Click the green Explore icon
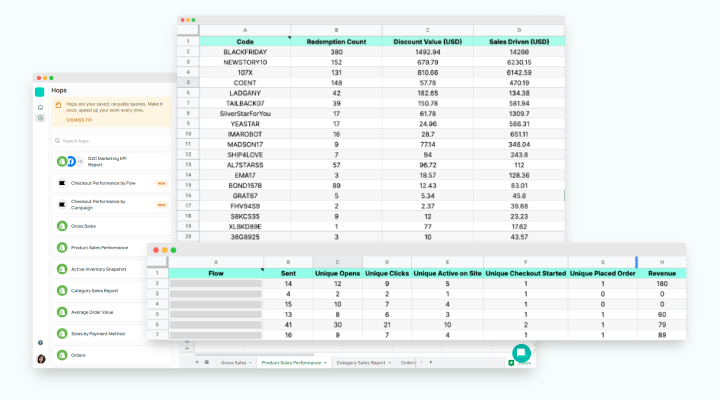 click(x=511, y=363)
